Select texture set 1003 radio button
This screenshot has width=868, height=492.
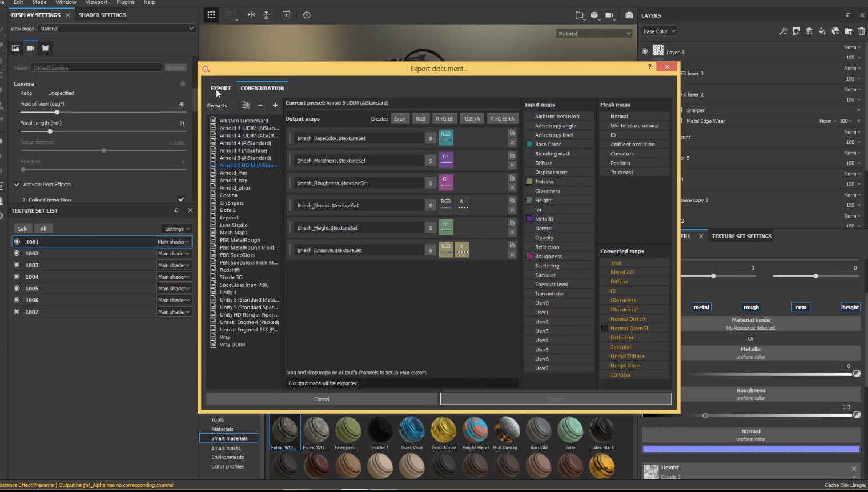pos(17,265)
